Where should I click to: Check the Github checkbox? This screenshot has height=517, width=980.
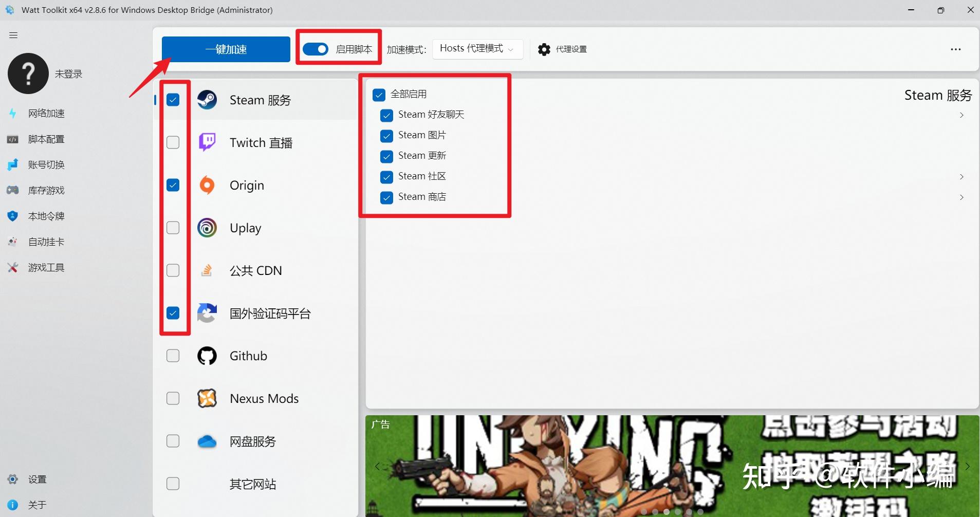click(x=173, y=356)
